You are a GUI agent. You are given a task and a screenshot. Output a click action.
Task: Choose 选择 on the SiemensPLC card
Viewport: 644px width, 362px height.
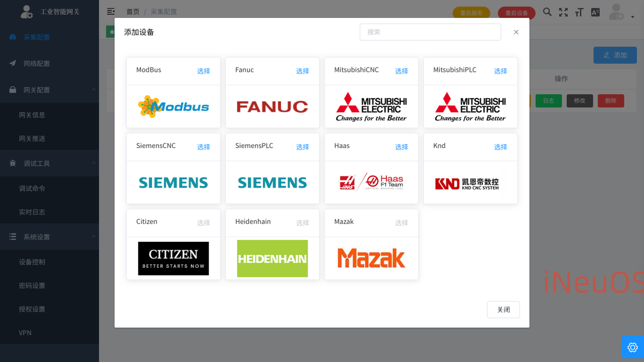pos(302,146)
